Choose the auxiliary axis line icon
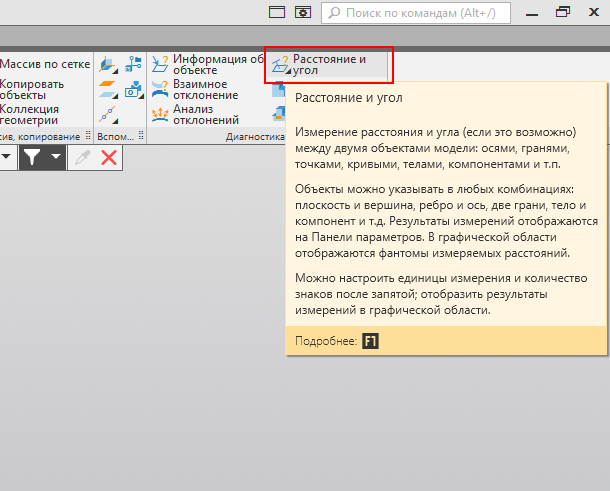This screenshot has width=610, height=491. coord(108,115)
